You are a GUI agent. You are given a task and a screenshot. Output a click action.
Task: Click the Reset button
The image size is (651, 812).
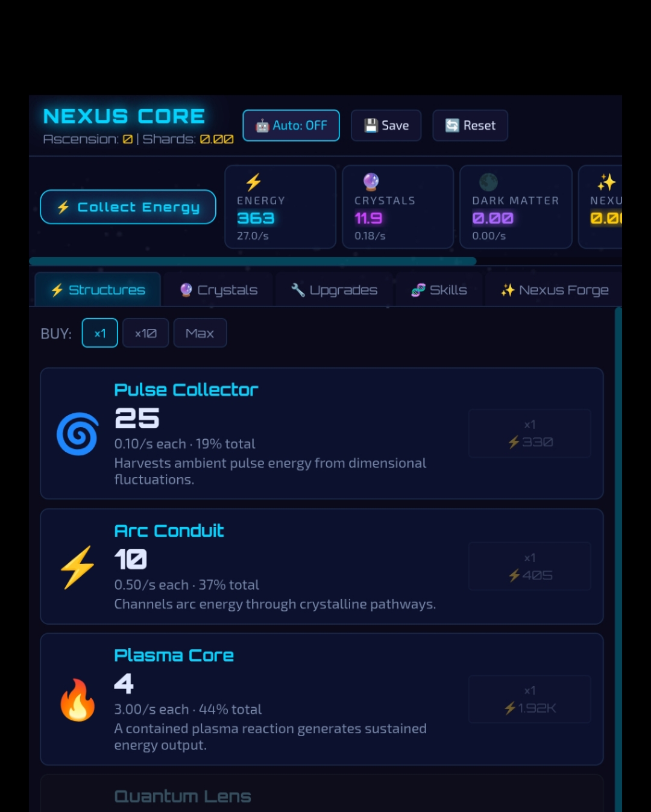tap(470, 125)
